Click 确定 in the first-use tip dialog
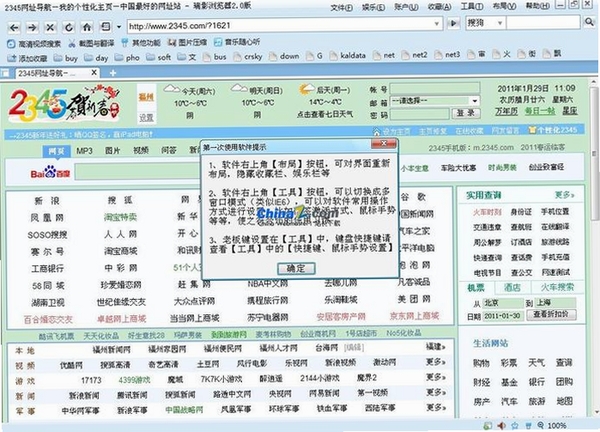600x432 pixels. (x=296, y=268)
